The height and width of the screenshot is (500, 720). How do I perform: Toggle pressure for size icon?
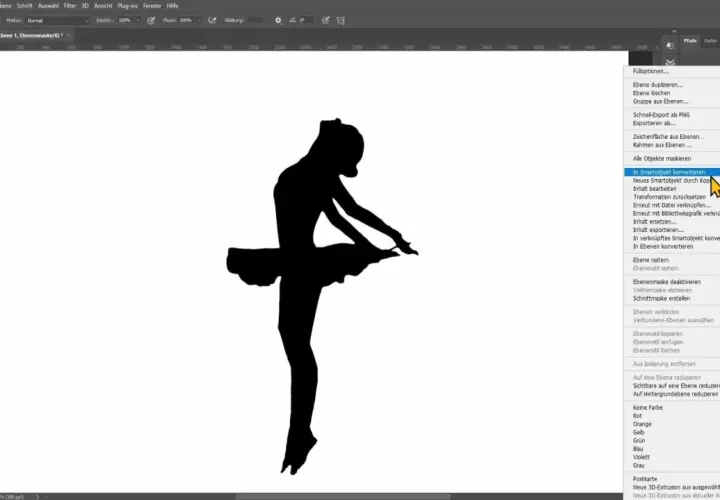click(326, 21)
